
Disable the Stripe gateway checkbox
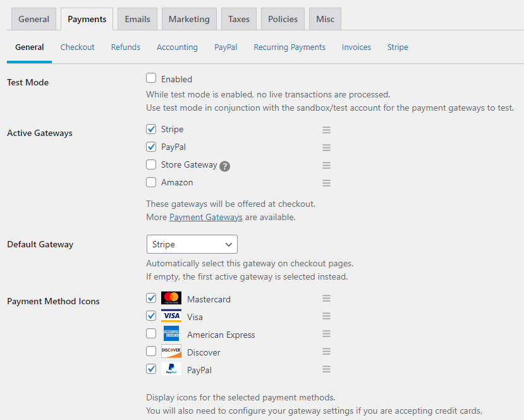pyautogui.click(x=150, y=129)
